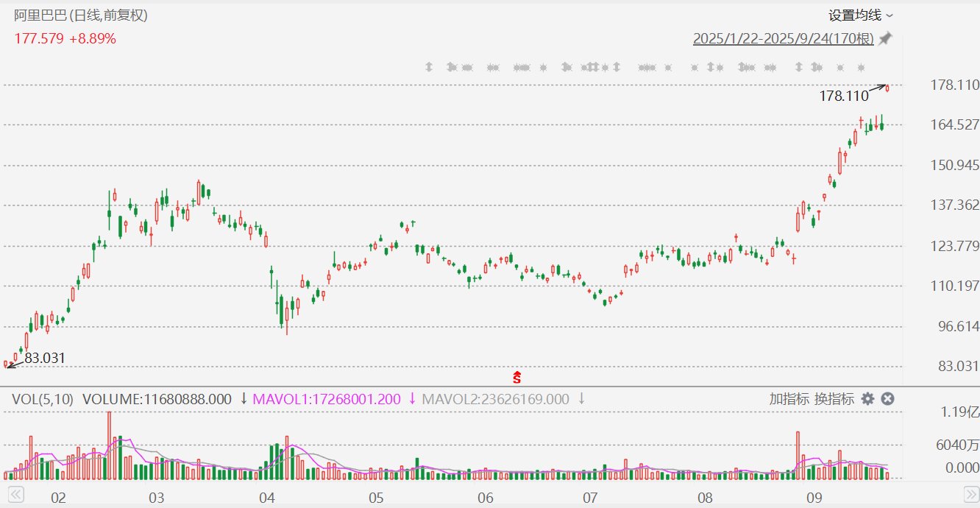Click the 83.031 low annotation near the first candle
Viewport: 980px width, 508px height.
(45, 359)
